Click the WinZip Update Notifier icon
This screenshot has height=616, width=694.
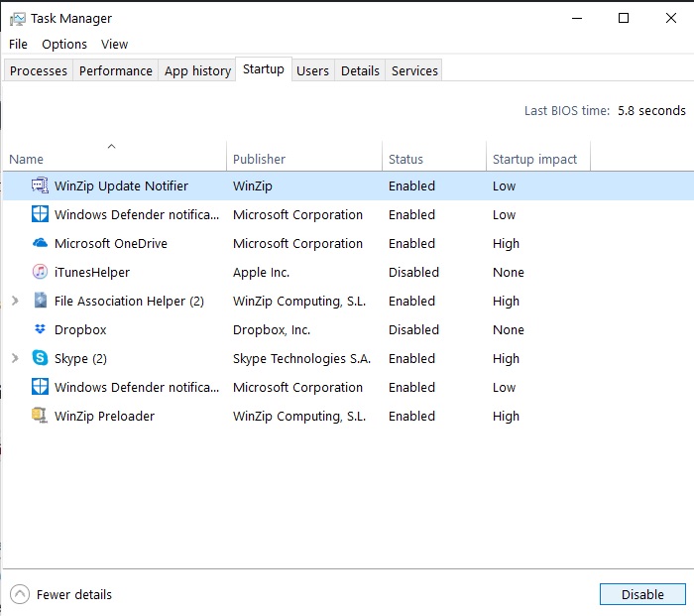tap(40, 185)
